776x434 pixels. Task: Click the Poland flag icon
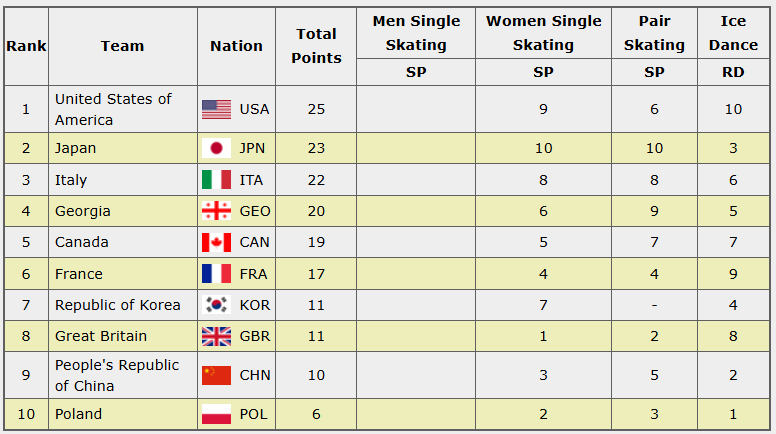216,414
